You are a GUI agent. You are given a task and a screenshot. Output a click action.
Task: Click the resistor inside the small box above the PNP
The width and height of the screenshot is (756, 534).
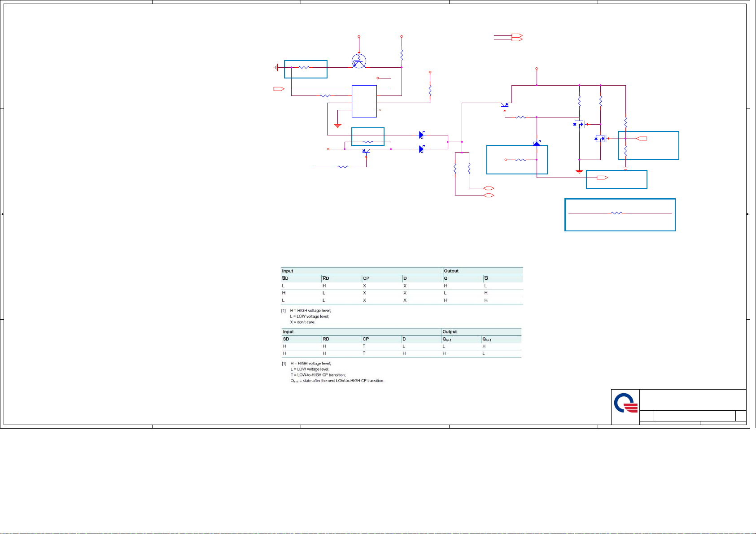tap(368, 142)
